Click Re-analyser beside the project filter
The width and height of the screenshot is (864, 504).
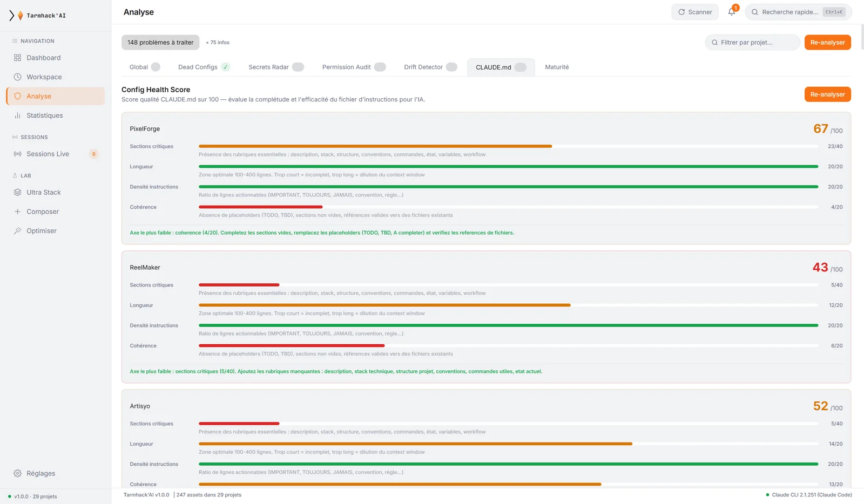[827, 43]
